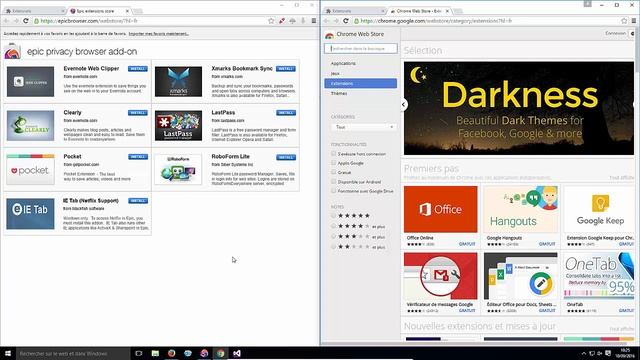
Task: Open Task View on the taskbar
Action: [139, 353]
